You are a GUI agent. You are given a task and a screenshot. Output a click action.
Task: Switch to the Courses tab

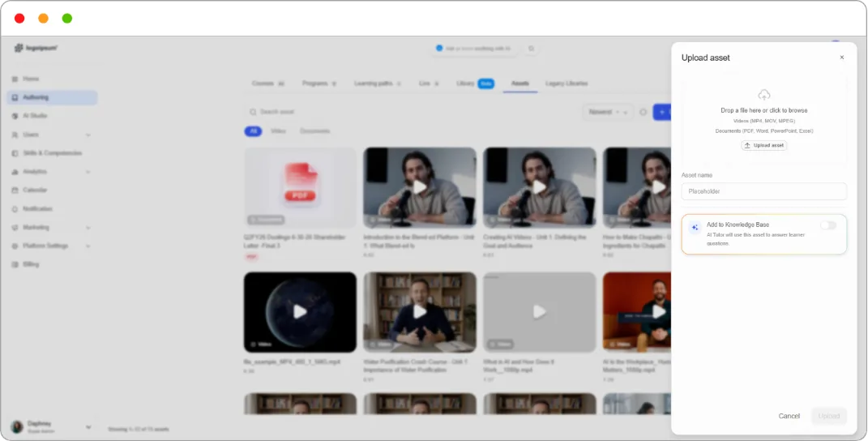click(268, 83)
